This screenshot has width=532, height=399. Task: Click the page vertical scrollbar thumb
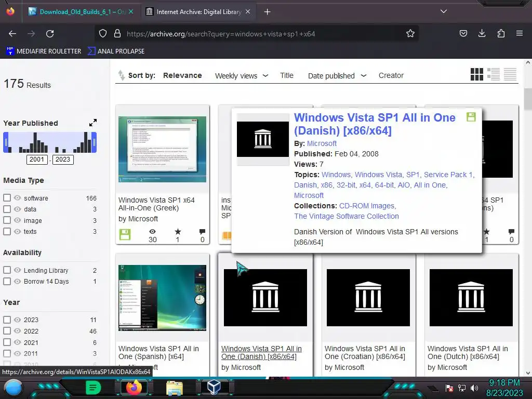tap(528, 99)
